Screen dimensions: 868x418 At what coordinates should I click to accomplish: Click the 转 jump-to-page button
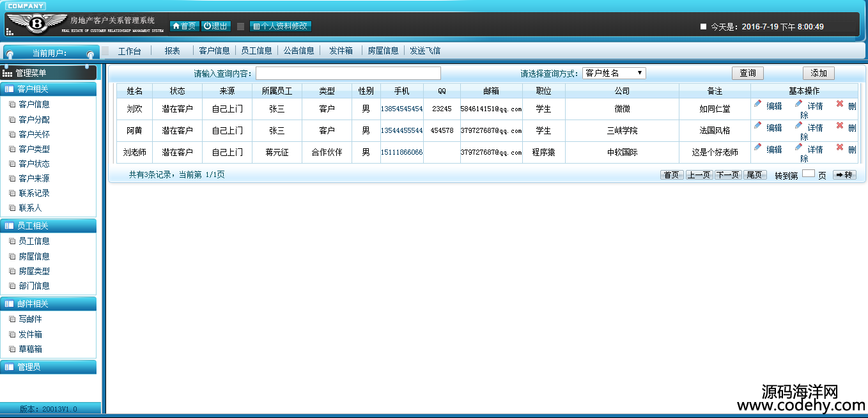[x=844, y=174]
